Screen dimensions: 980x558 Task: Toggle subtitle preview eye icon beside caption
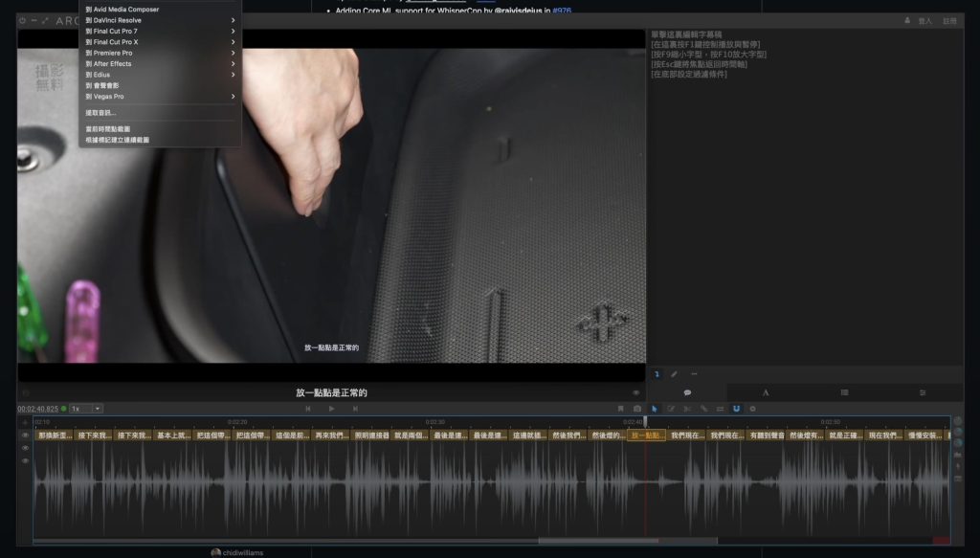coord(636,392)
